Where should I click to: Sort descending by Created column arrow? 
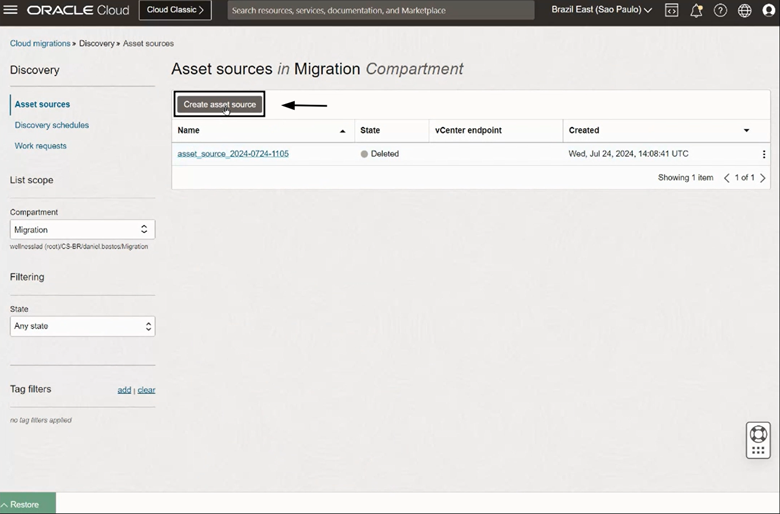(746, 130)
